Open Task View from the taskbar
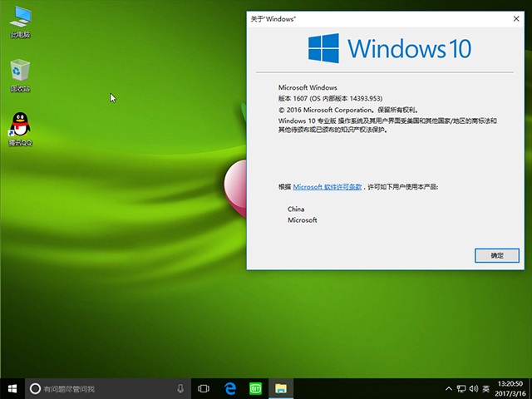The height and width of the screenshot is (399, 532). pyautogui.click(x=204, y=388)
